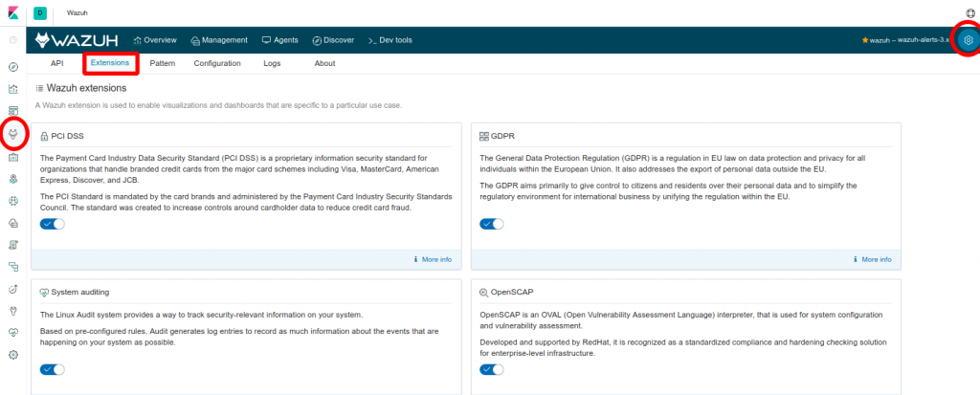This screenshot has width=980, height=395.
Task: Open Monitoring heartbeat icon in sidebar
Action: tap(13, 333)
